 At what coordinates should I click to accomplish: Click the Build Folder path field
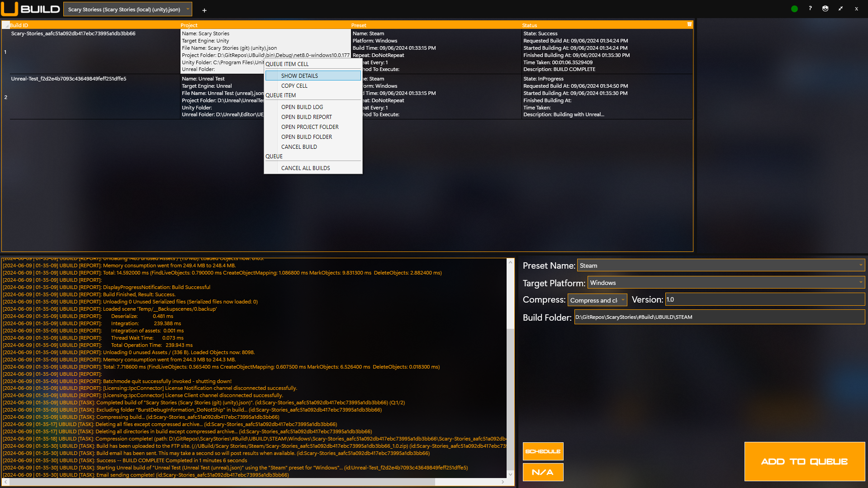click(x=719, y=317)
